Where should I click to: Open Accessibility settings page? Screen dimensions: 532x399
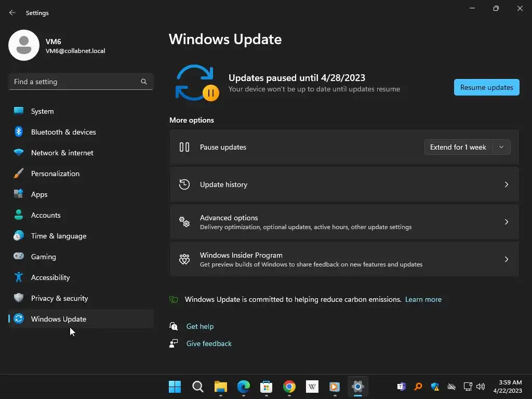[81, 277]
